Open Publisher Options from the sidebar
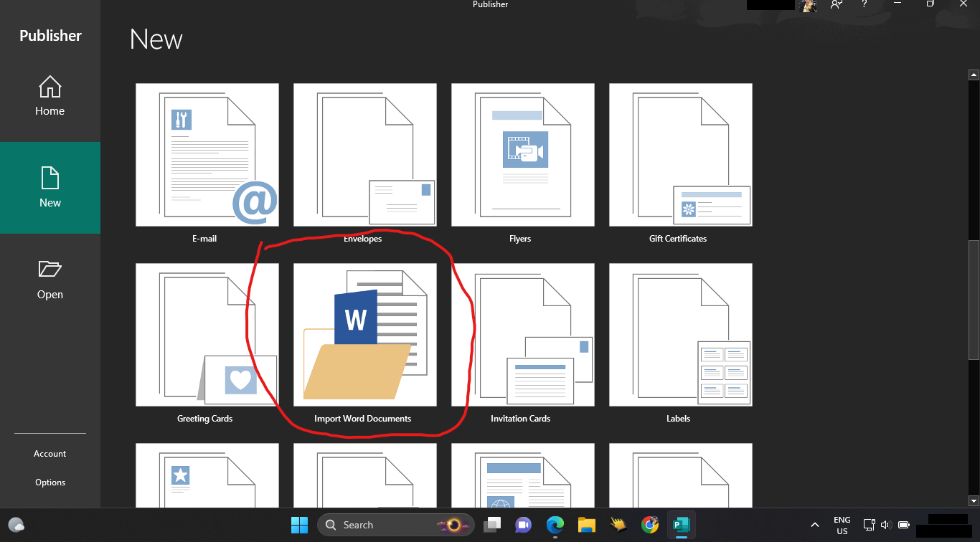The width and height of the screenshot is (980, 542). coord(50,482)
